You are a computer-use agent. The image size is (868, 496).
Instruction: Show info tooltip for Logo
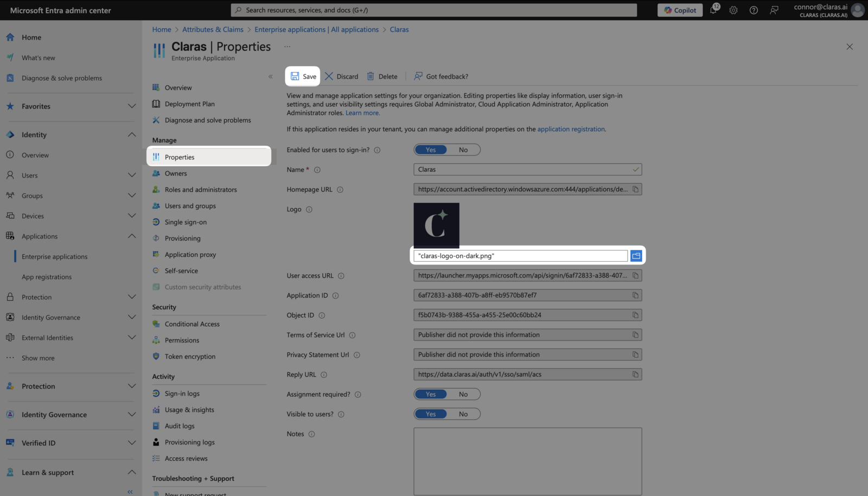point(309,209)
